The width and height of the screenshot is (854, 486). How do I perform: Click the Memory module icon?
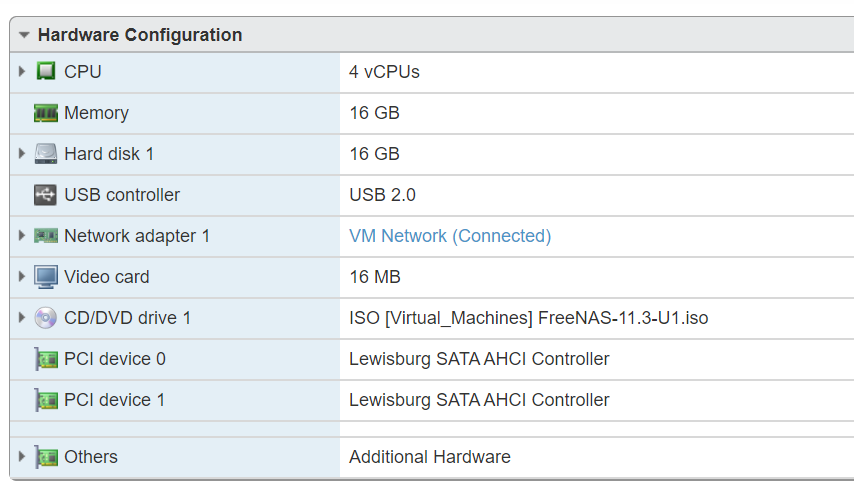(x=46, y=113)
